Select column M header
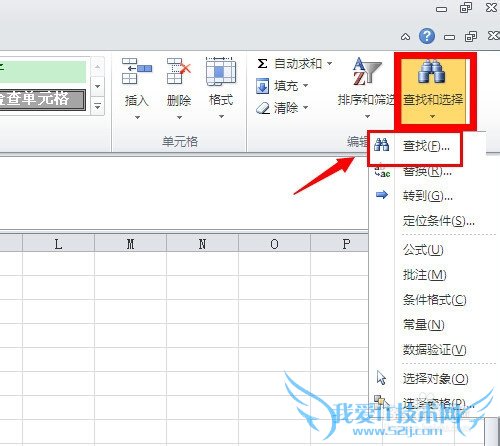Image resolution: width=500 pixels, height=446 pixels. 130,243
